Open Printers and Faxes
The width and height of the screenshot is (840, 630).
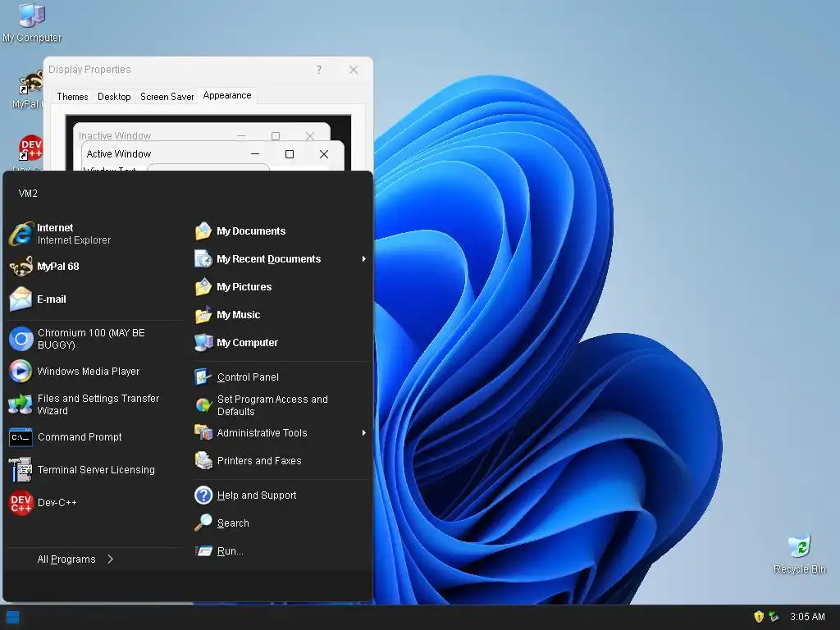click(x=281, y=461)
